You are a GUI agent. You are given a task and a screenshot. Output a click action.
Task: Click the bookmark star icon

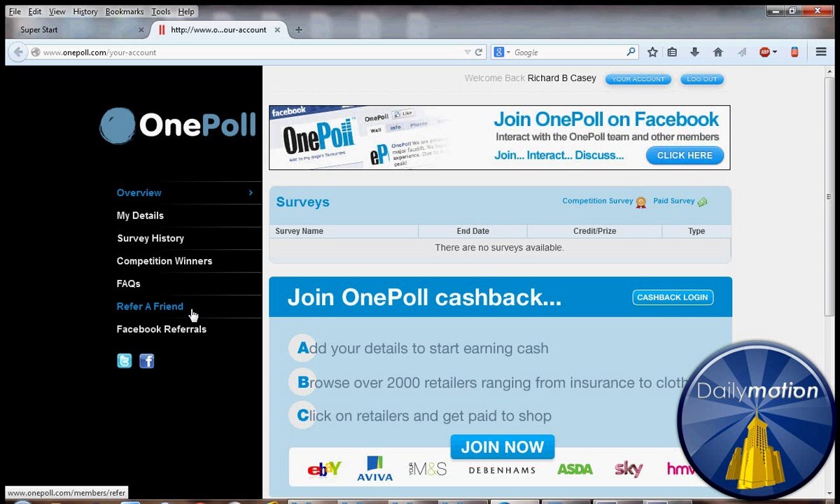click(652, 52)
